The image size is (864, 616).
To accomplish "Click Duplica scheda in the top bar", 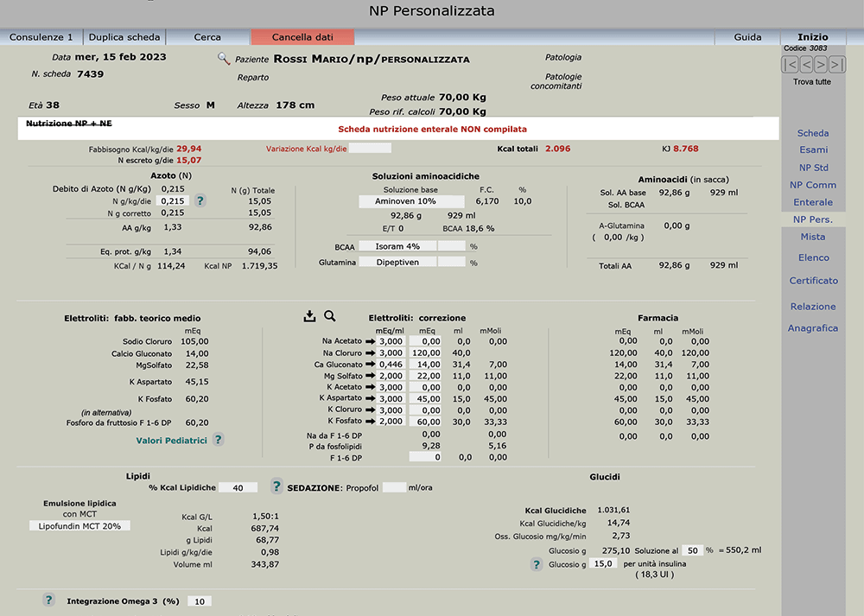I will pos(124,37).
